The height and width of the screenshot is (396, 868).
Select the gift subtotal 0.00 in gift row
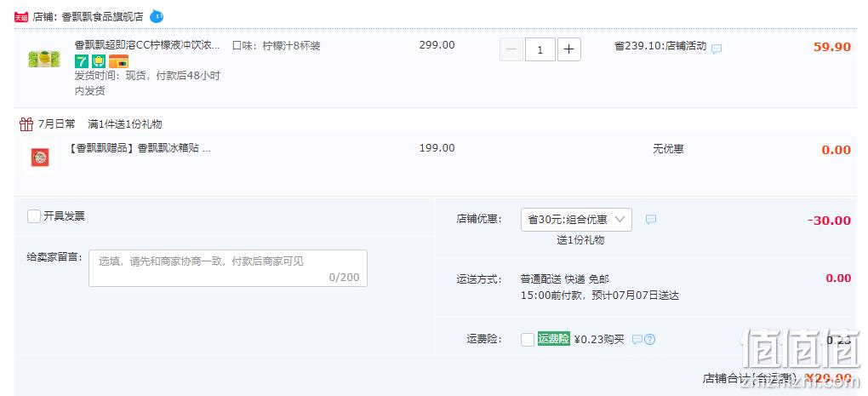coord(836,150)
